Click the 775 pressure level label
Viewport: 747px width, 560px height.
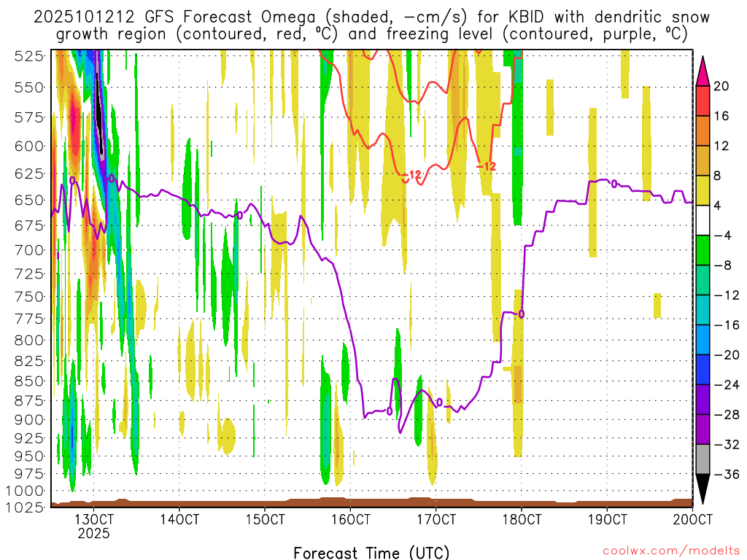(29, 319)
